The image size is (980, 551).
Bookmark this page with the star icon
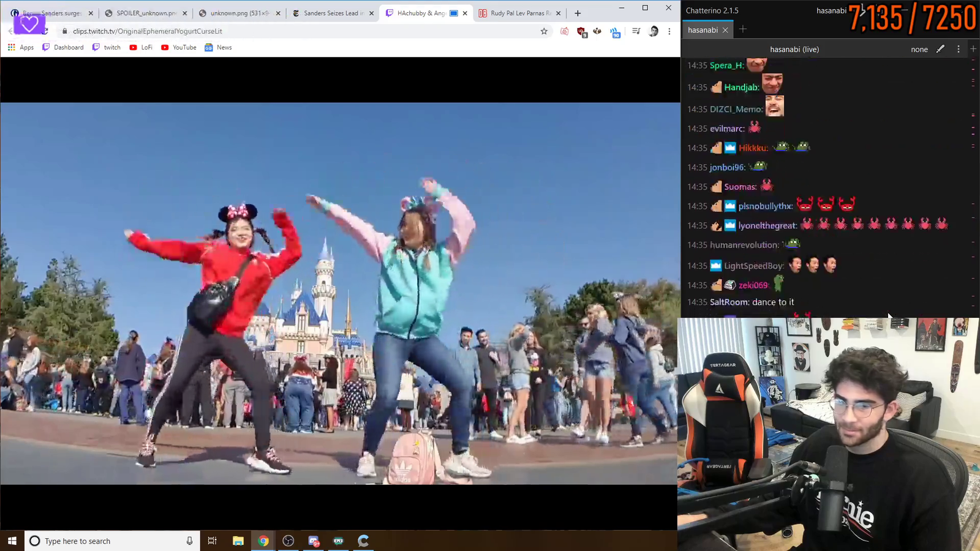click(544, 31)
